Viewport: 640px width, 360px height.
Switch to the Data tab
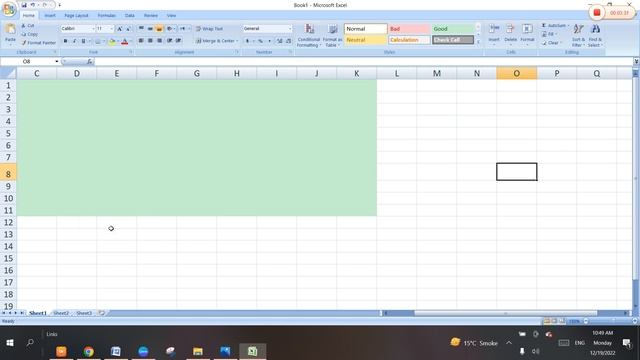[129, 16]
